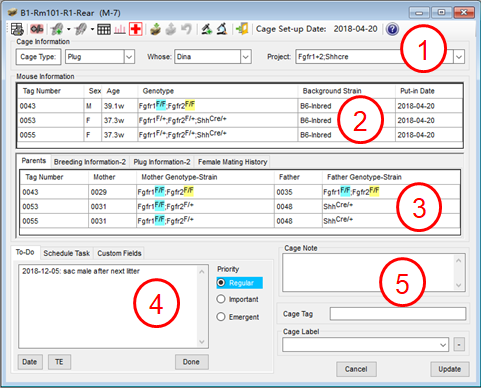This screenshot has width=481, height=389.
Task: Click the microscope with green plus icon
Action: coord(206,29)
